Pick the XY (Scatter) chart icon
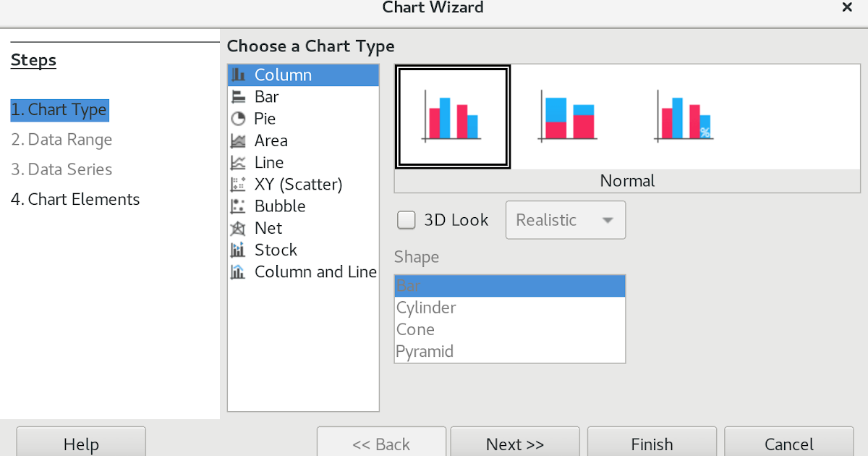This screenshot has width=868, height=456. [x=298, y=184]
